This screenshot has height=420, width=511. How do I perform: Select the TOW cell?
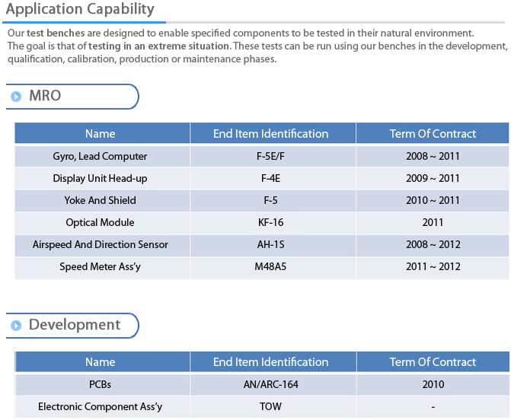click(x=273, y=407)
